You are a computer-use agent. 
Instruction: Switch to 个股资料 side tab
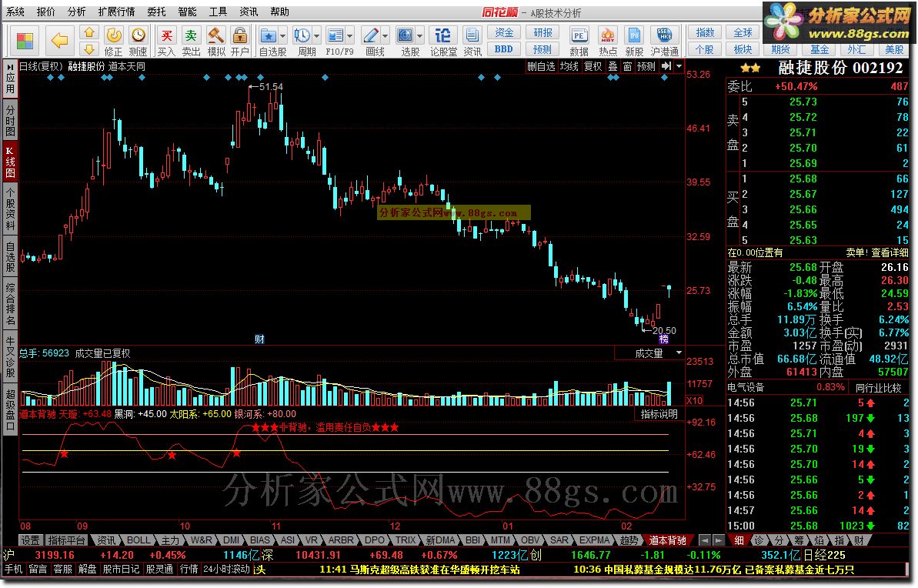pyautogui.click(x=11, y=209)
